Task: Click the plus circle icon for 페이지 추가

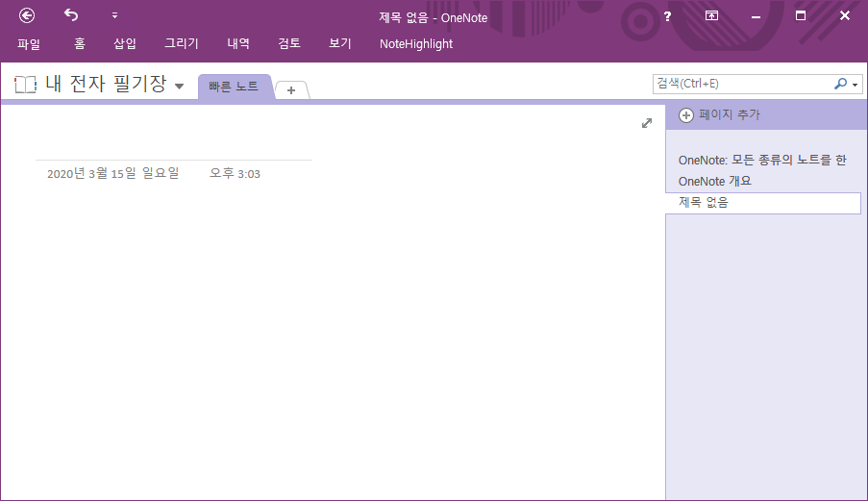Action: (686, 115)
